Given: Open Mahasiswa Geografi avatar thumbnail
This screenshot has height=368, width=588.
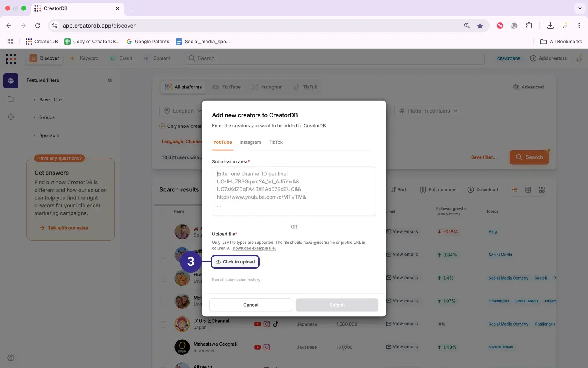Looking at the screenshot, I should (182, 347).
